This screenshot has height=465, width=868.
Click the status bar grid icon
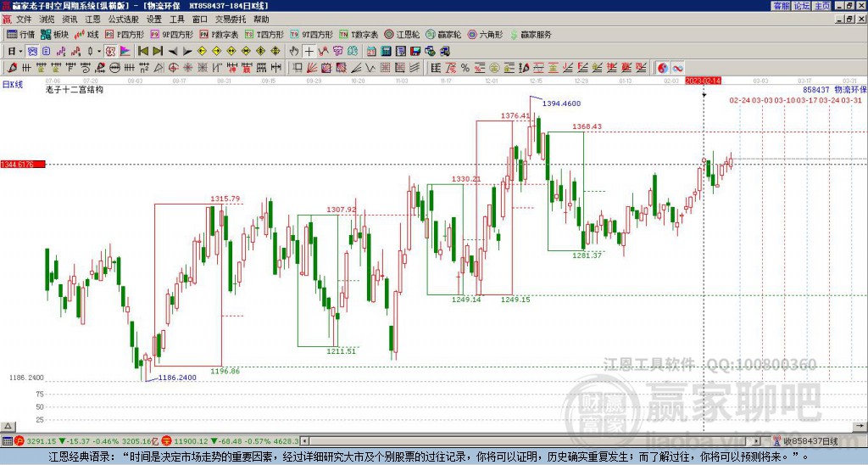pos(7,441)
